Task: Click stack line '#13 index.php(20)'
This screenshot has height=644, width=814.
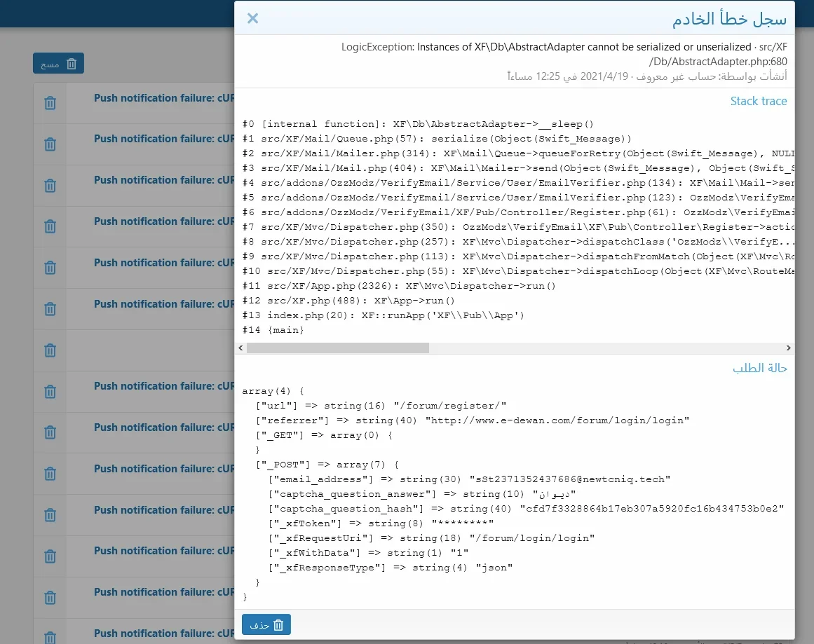Action: click(x=383, y=315)
